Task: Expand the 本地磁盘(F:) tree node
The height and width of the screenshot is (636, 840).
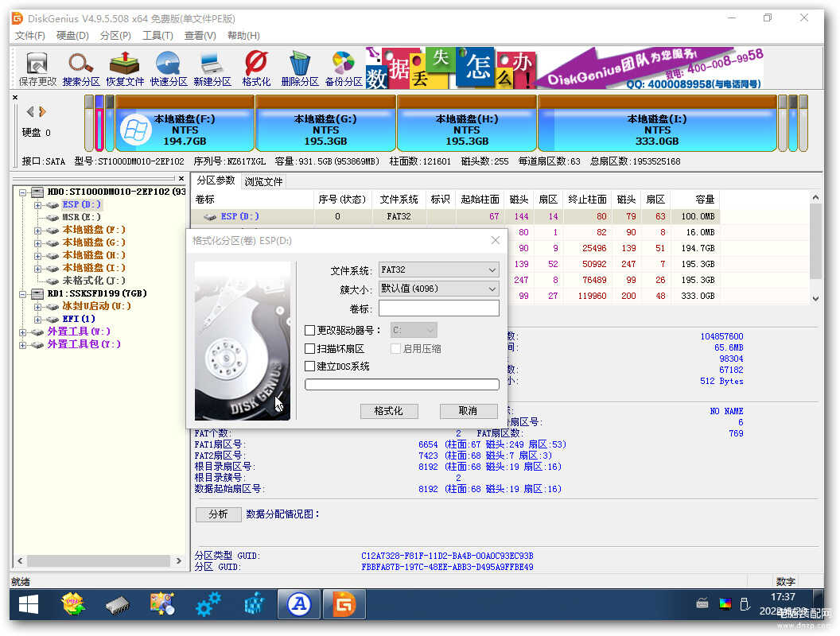Action: (x=37, y=231)
